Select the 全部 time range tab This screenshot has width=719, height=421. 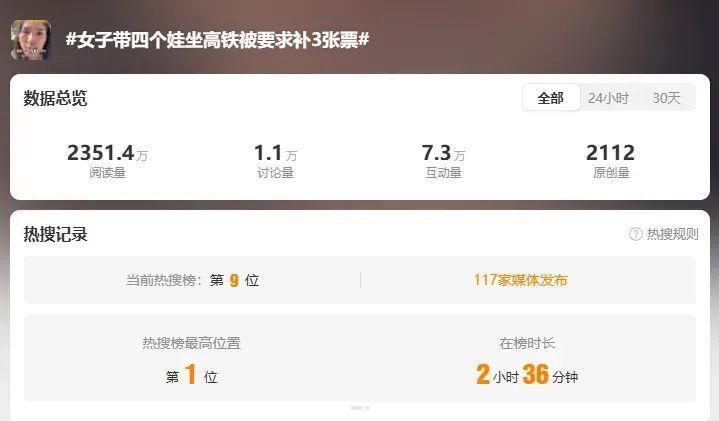click(x=551, y=98)
